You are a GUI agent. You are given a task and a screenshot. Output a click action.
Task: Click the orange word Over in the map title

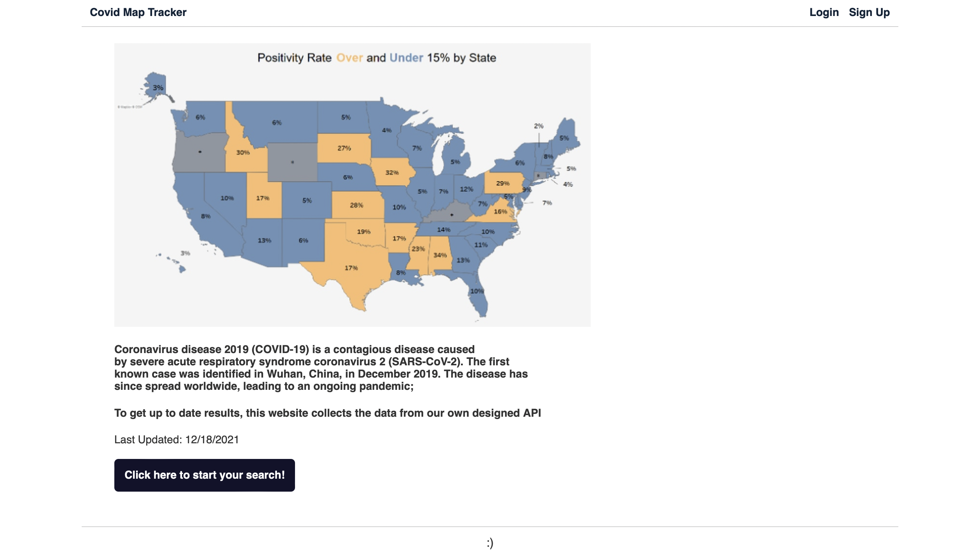click(349, 58)
